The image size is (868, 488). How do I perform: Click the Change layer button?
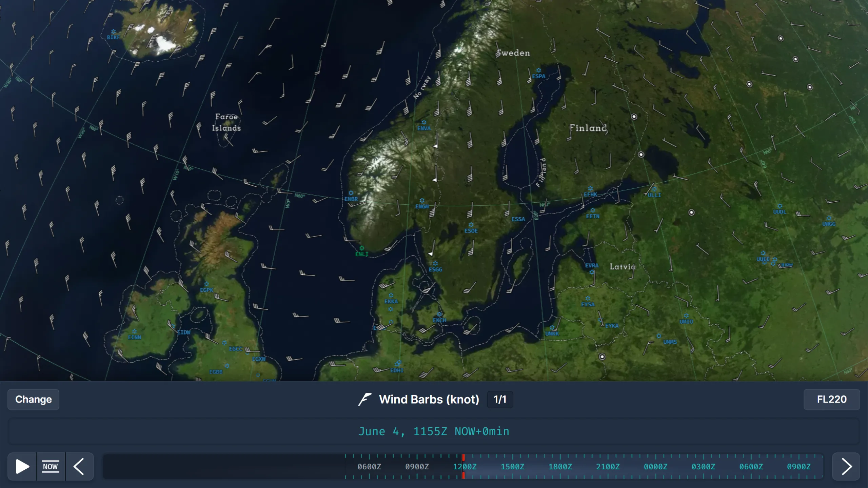tap(33, 399)
